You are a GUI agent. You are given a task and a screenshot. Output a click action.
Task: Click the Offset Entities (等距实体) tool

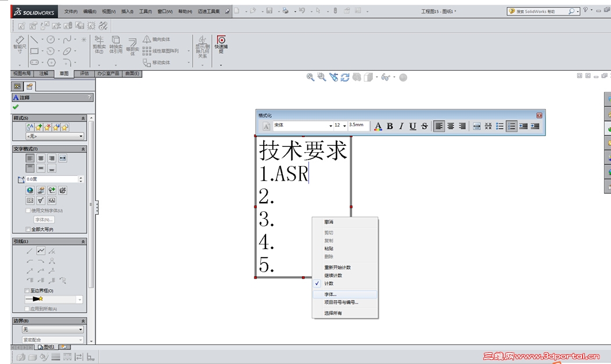[132, 46]
